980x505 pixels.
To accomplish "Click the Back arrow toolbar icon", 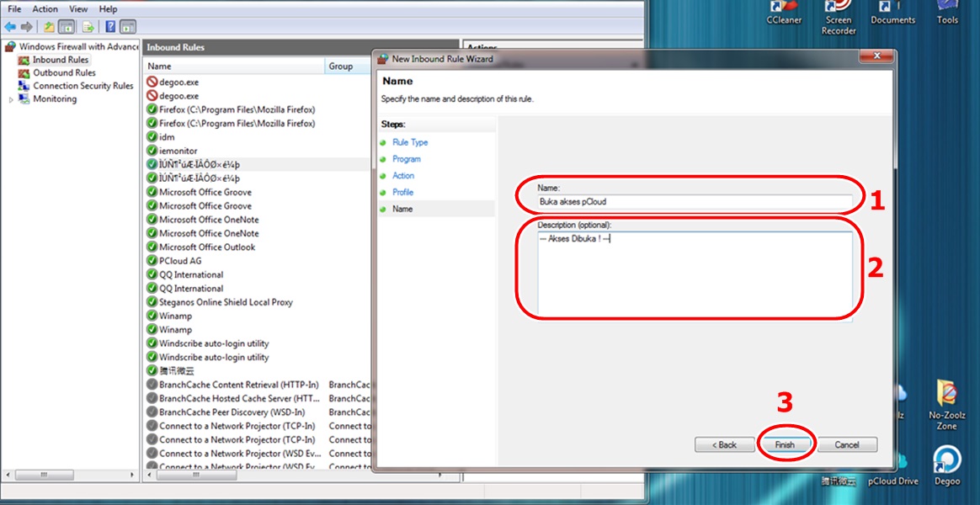I will 10,27.
